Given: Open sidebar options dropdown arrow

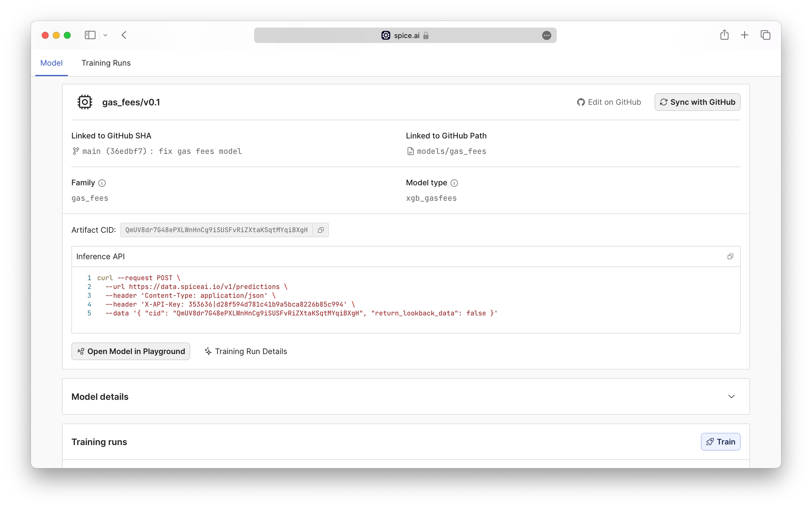Looking at the screenshot, I should point(105,35).
